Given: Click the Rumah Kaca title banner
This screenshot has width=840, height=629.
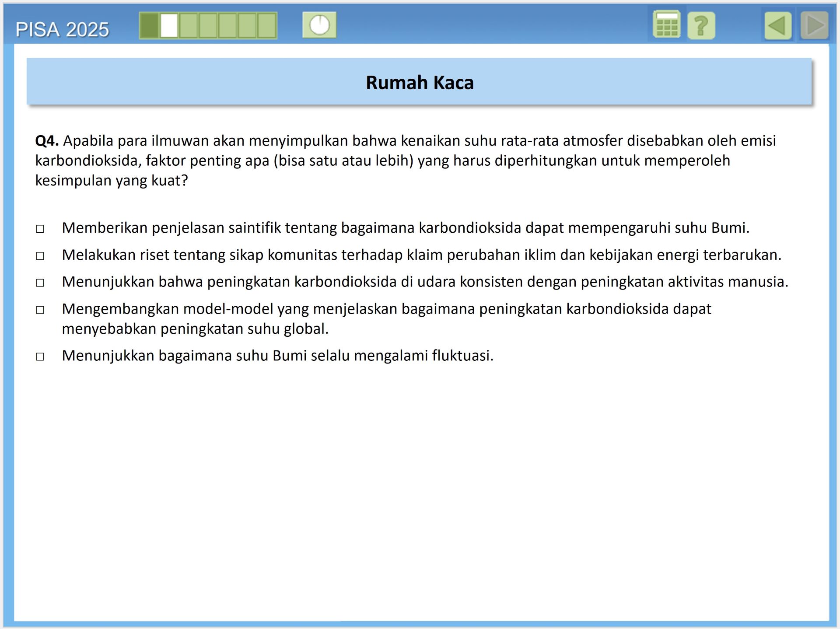Looking at the screenshot, I should point(419,82).
